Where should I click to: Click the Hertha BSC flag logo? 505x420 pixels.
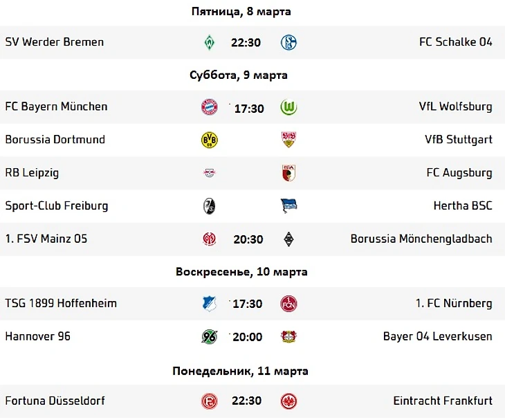(288, 206)
